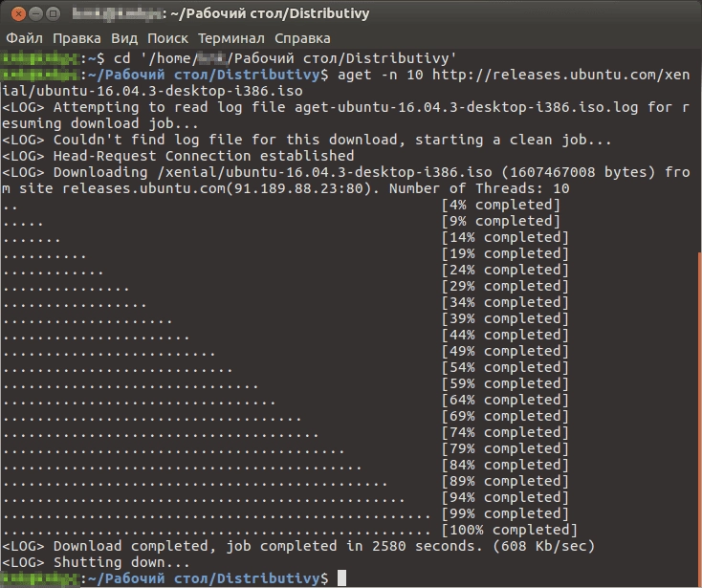Click the '[24% completed]' progress line

[285, 270]
